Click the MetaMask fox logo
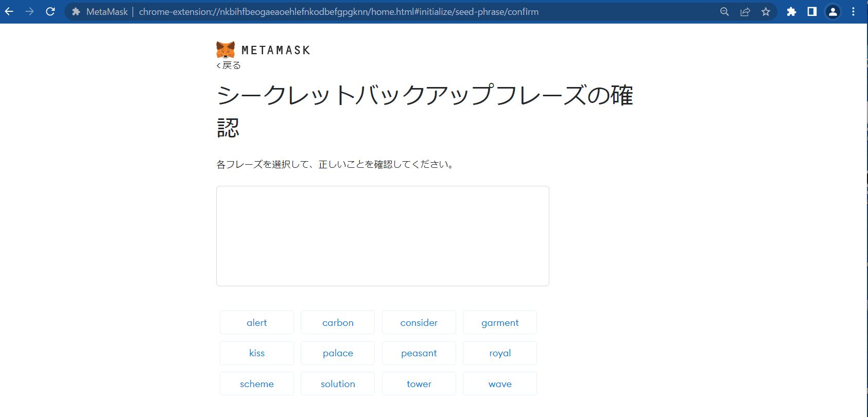This screenshot has height=417, width=868. pos(225,50)
